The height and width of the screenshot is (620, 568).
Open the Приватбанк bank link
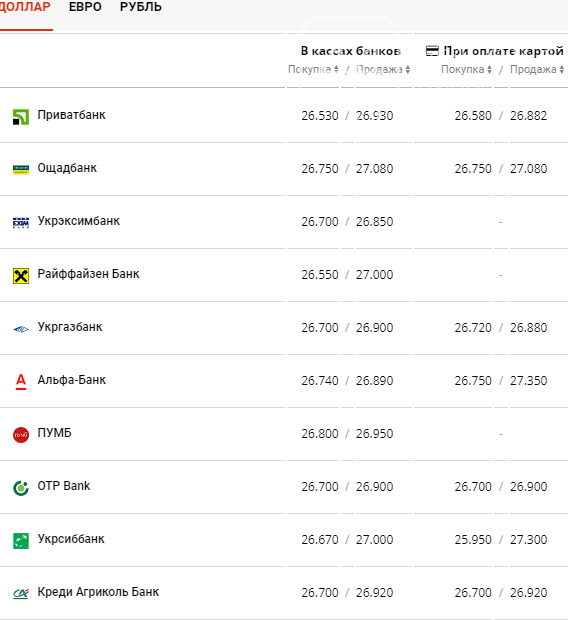72,115
